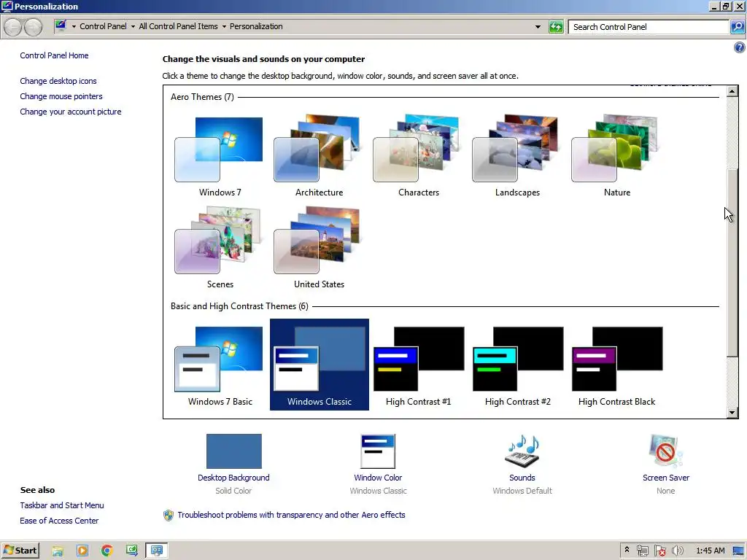Image resolution: width=747 pixels, height=560 pixels.
Task: Apply the Nature theme
Action: click(x=617, y=156)
